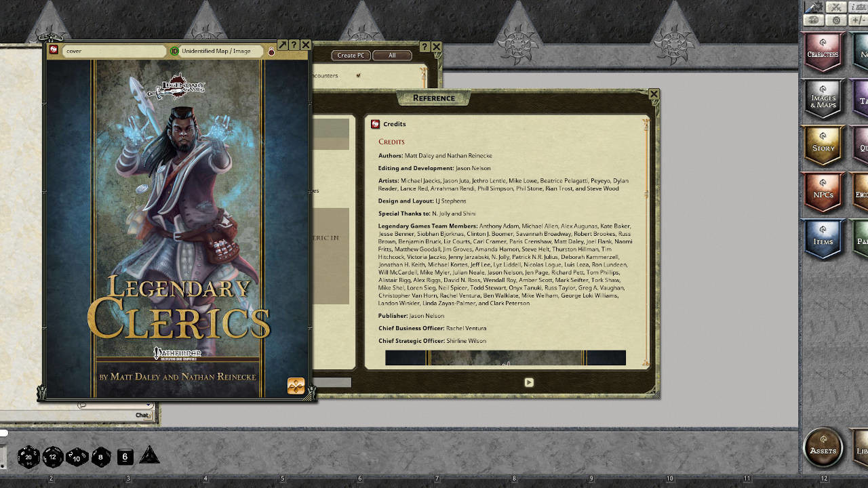This screenshot has width=868, height=488.
Task: Click the share window arrow on the cover header
Action: click(281, 45)
